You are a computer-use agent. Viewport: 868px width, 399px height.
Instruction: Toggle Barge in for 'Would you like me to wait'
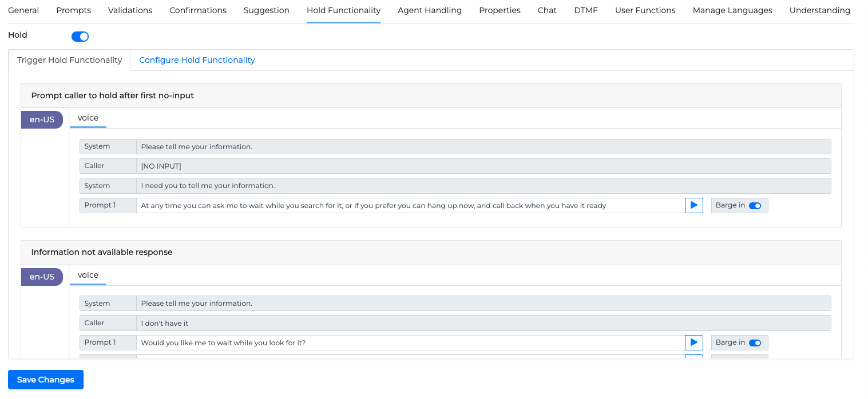pyautogui.click(x=755, y=343)
